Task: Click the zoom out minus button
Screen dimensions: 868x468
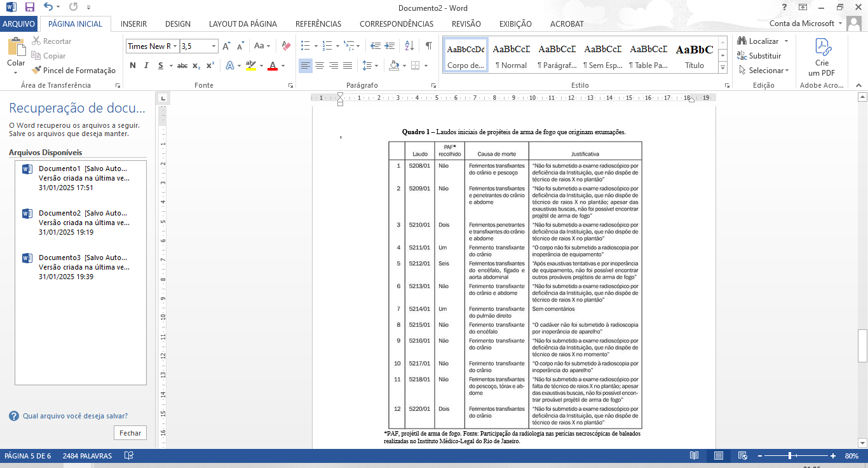Action: pyautogui.click(x=759, y=456)
